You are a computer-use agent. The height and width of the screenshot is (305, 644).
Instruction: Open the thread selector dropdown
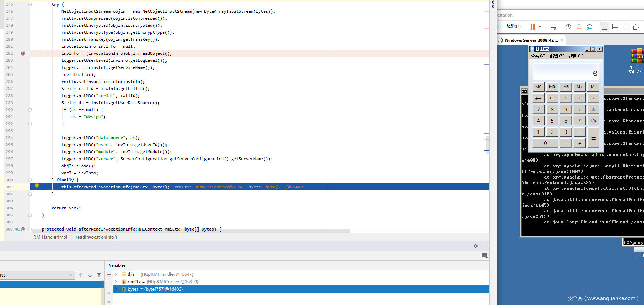tap(72, 275)
